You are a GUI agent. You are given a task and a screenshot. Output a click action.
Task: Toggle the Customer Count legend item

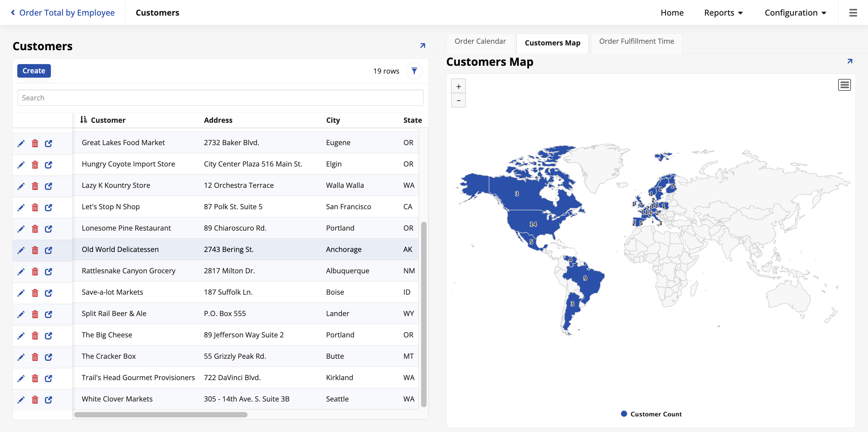[650, 414]
